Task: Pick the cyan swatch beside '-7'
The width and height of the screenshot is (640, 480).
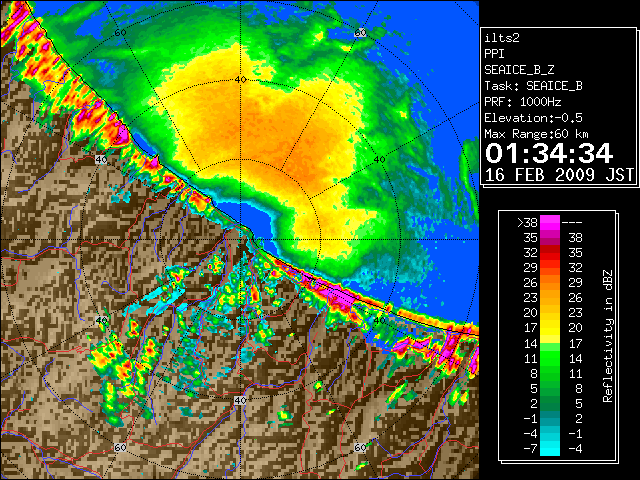Action: pyautogui.click(x=550, y=448)
